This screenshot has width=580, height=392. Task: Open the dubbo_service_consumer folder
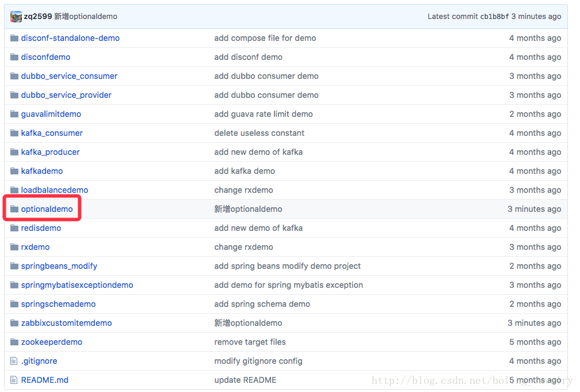click(69, 76)
